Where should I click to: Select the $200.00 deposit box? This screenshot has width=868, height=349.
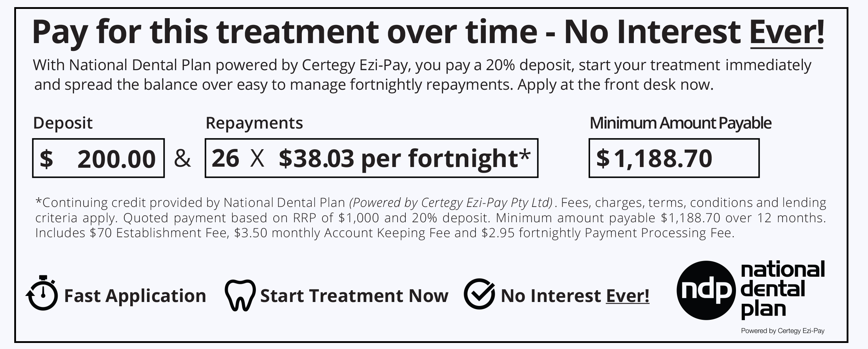(98, 158)
